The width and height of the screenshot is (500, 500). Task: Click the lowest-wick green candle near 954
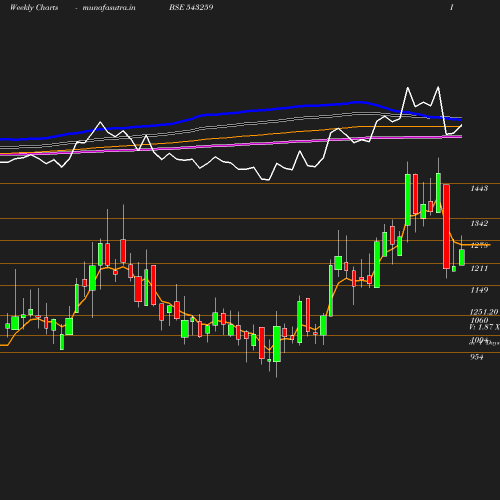(x=277, y=344)
